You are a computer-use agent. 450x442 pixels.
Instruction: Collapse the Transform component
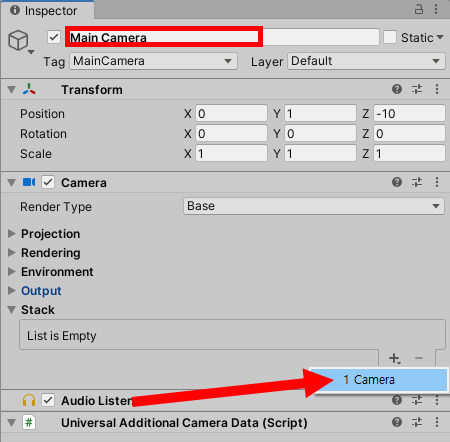12,90
